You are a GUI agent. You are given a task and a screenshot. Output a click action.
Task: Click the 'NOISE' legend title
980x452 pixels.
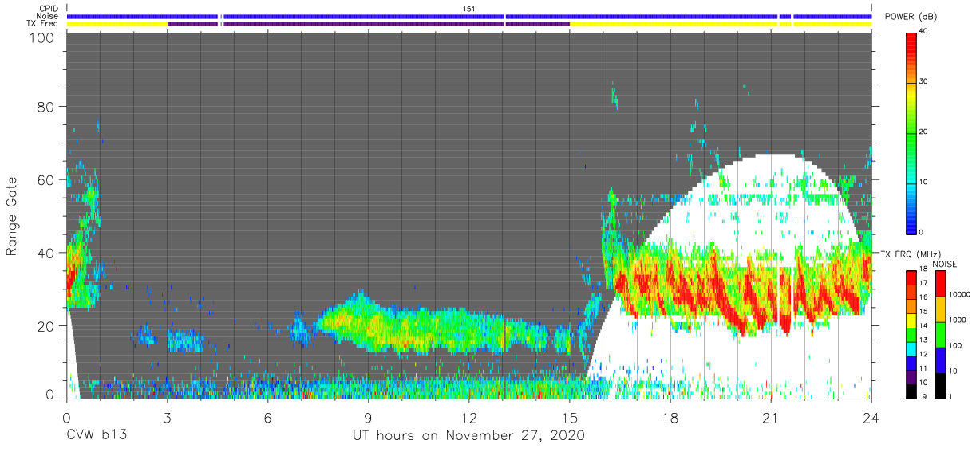(x=944, y=264)
